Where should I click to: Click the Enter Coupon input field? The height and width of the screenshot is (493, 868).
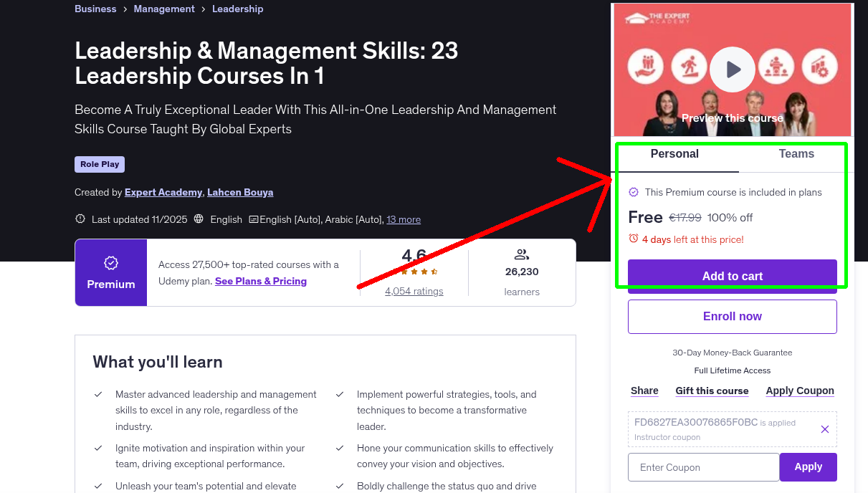pyautogui.click(x=703, y=466)
